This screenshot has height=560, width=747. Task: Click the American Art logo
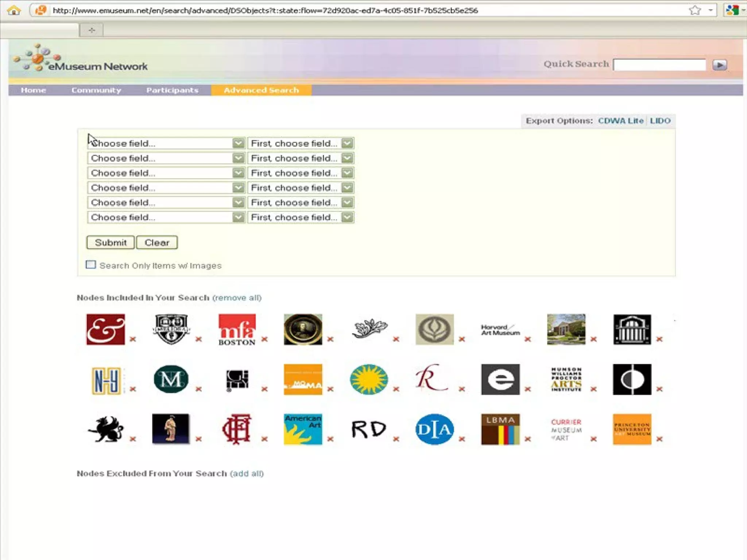303,429
